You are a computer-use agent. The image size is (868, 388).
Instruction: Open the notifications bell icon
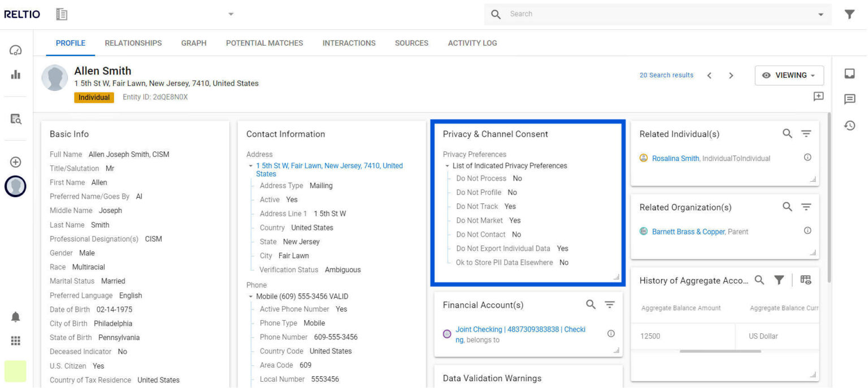pyautogui.click(x=16, y=317)
